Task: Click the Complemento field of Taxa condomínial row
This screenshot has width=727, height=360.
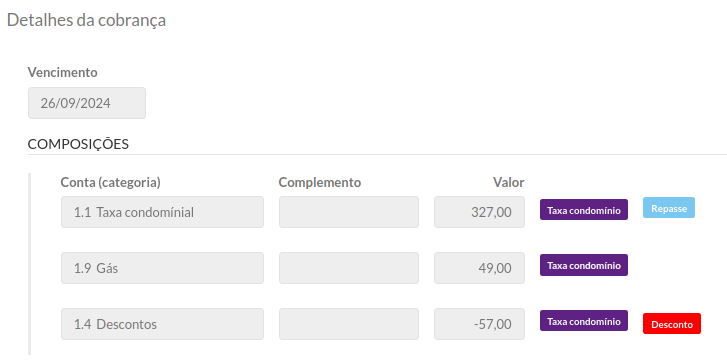Action: point(349,212)
